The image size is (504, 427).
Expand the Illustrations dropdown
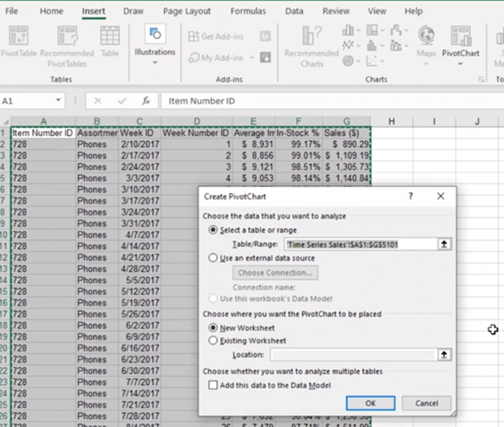click(x=154, y=62)
